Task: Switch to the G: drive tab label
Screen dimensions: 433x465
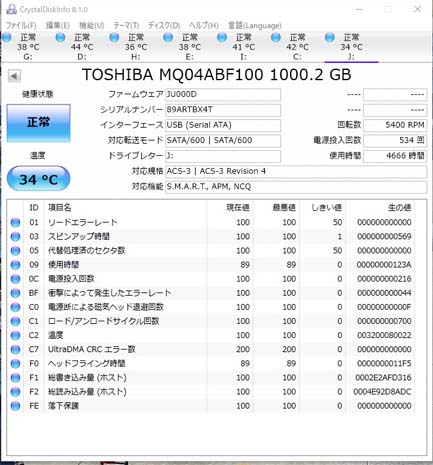Action: coord(28,57)
